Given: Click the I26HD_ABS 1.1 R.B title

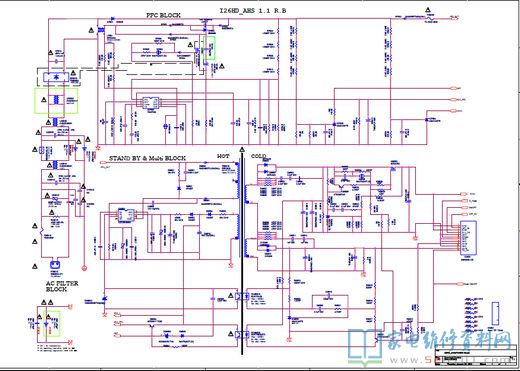Looking at the screenshot, I should [253, 11].
